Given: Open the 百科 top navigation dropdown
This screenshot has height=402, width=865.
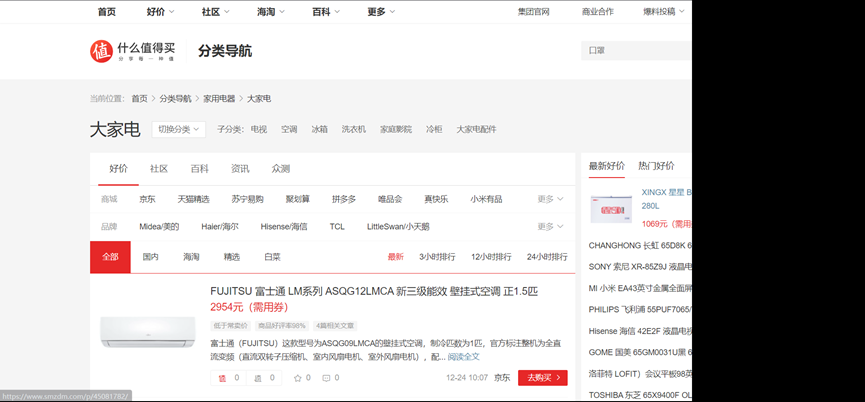Looking at the screenshot, I should [325, 12].
